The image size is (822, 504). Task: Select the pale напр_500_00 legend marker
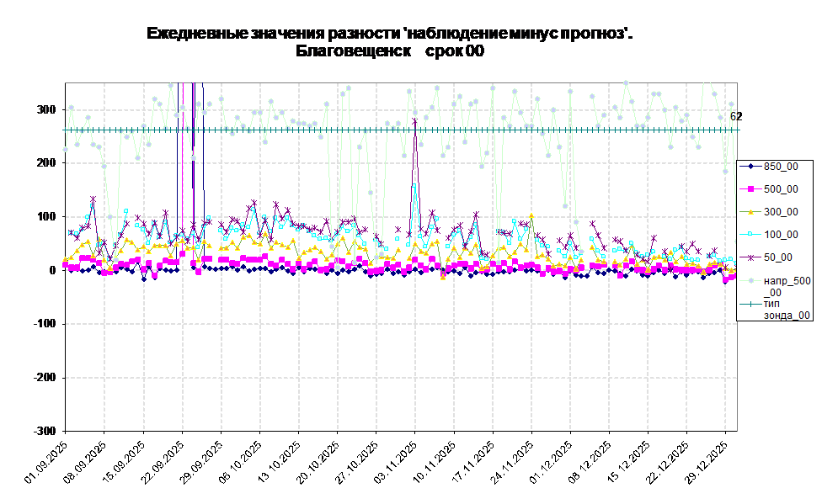(750, 280)
